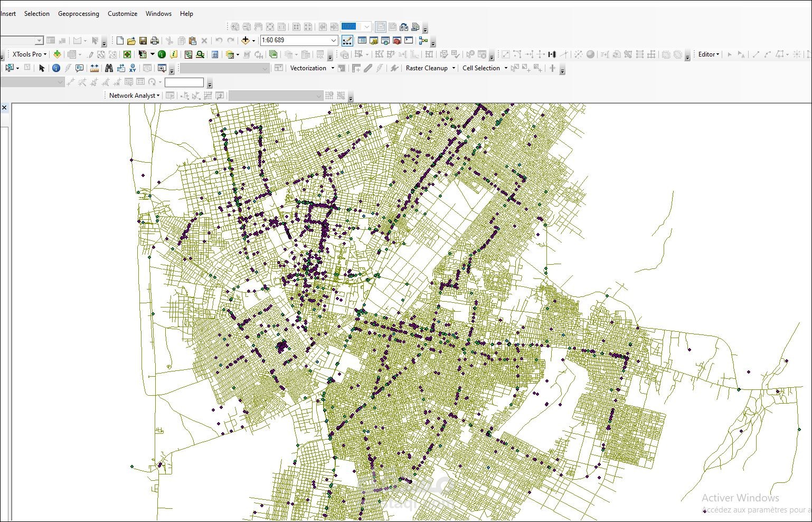The image size is (812, 522).
Task: Open the XTools Pro dropdown menu
Action: [x=30, y=54]
